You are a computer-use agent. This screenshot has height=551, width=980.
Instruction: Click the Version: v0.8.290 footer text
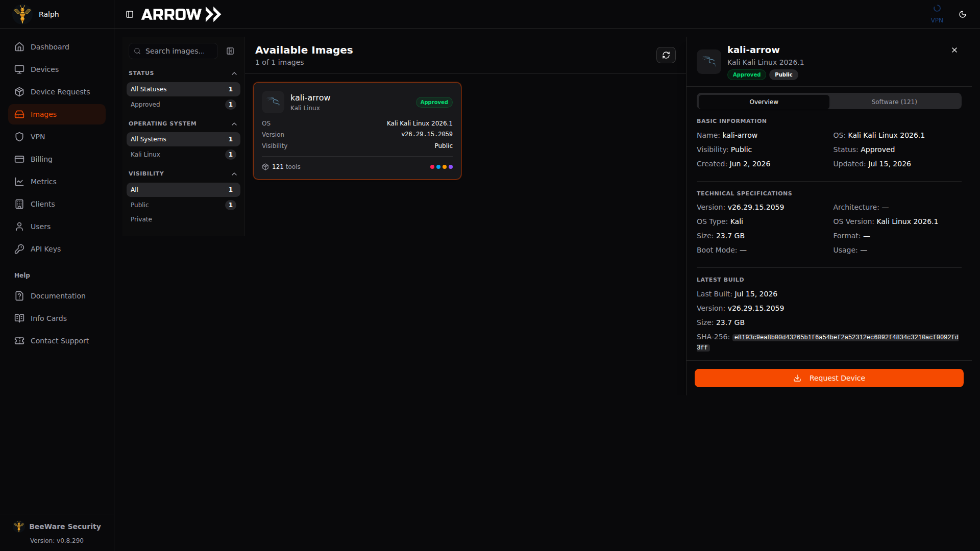[x=57, y=541]
